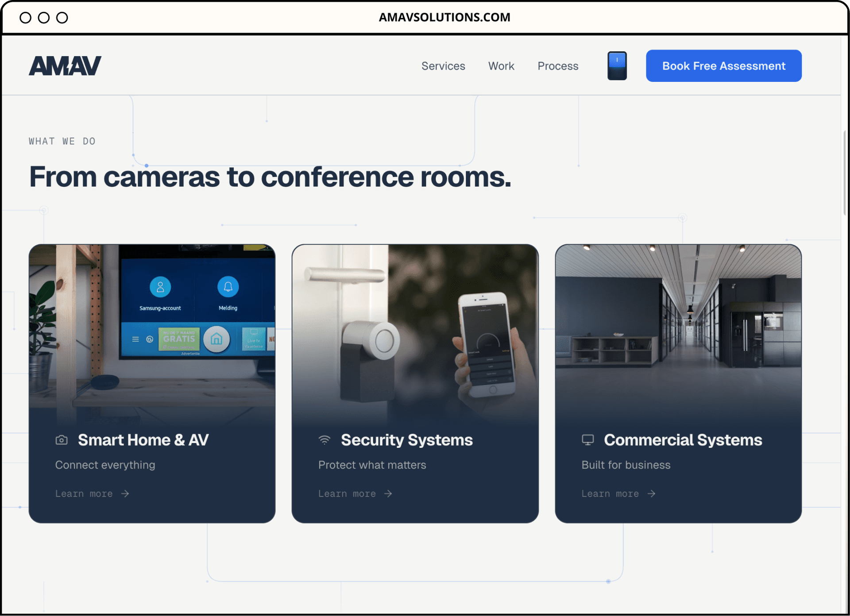Image resolution: width=850 pixels, height=616 pixels.
Task: Flip the rocker power switch in navbar
Action: click(x=617, y=66)
